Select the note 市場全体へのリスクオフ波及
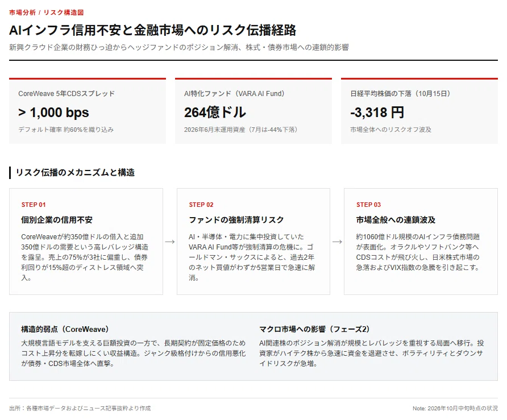This screenshot has width=507, height=420. pyautogui.click(x=390, y=130)
